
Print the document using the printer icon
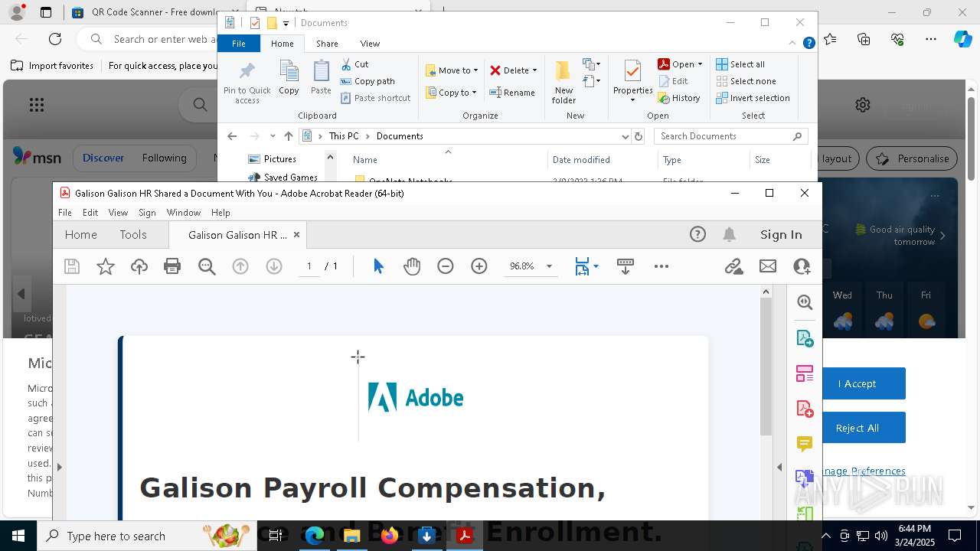click(172, 266)
